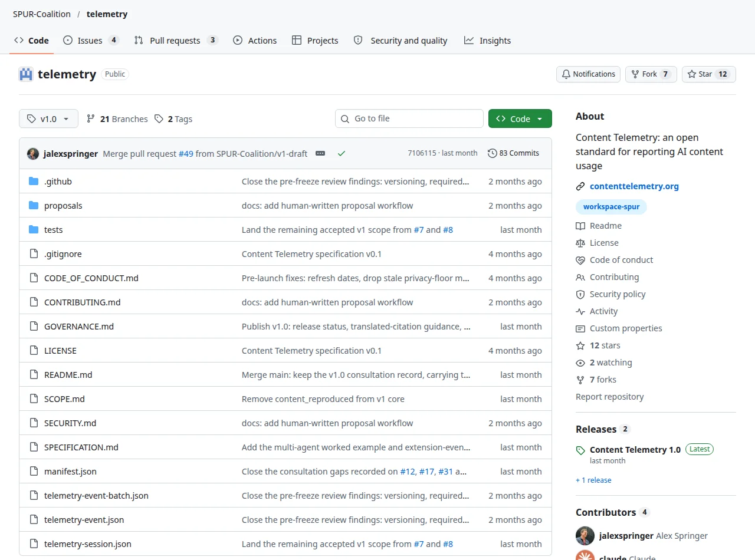Open SPECIFICATION.md file

[81, 447]
